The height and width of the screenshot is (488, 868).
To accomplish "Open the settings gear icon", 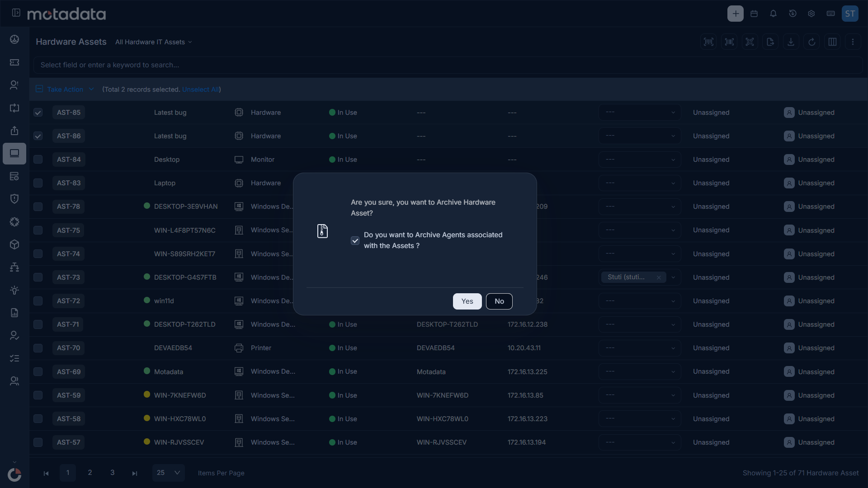I will click(x=811, y=14).
